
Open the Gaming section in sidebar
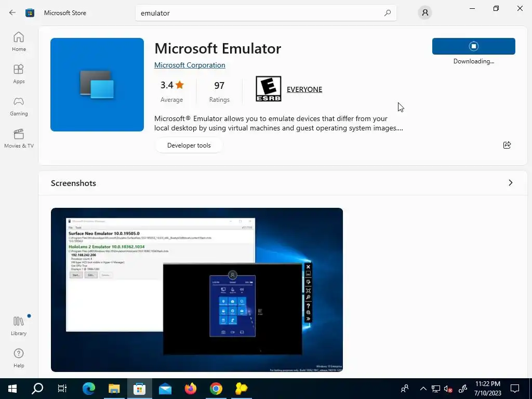19,106
